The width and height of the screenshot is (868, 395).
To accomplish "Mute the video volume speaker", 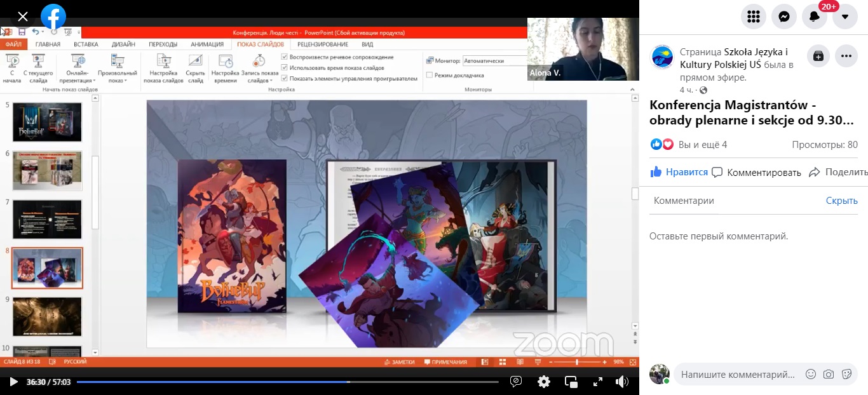I will 621,382.
